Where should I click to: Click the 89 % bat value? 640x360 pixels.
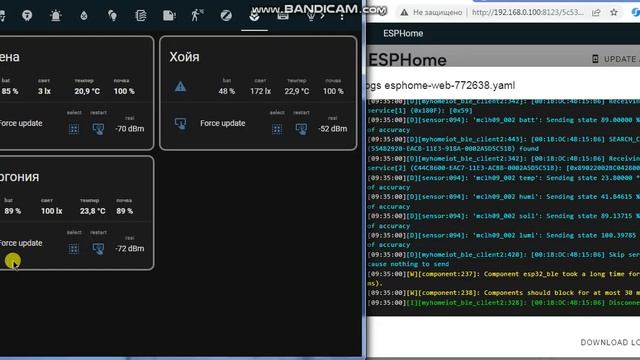[x=13, y=211]
